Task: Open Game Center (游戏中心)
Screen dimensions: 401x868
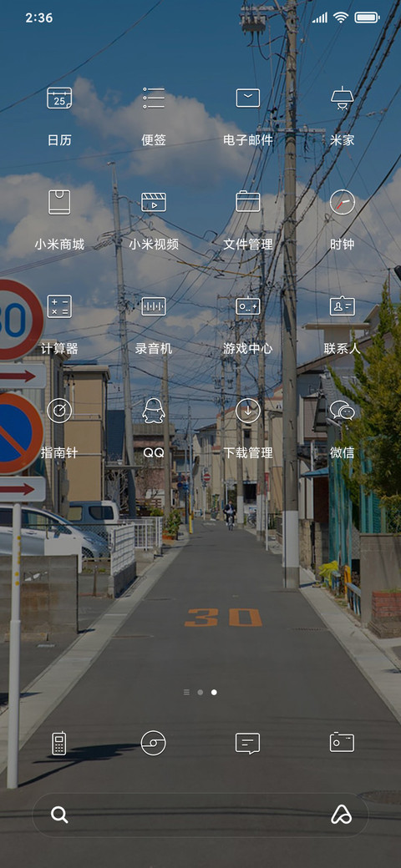Action: point(248,306)
